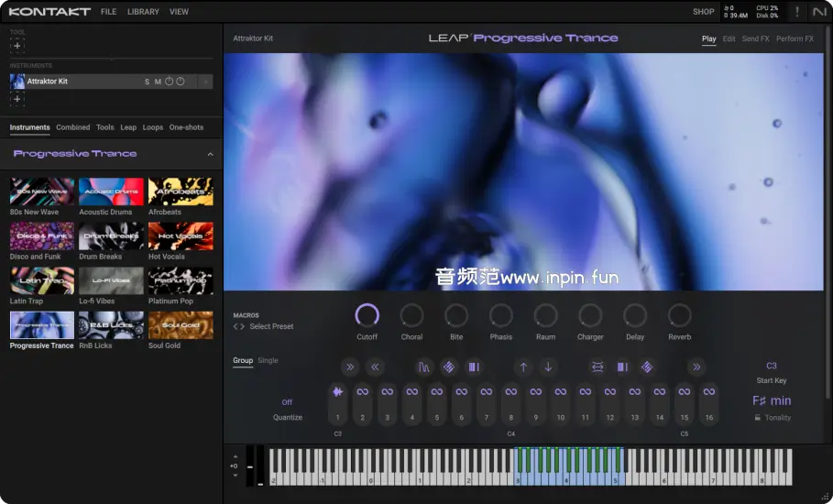The width and height of the screenshot is (833, 504).
Task: Select the Lo-fi Vibes library thumbnail
Action: click(x=111, y=281)
